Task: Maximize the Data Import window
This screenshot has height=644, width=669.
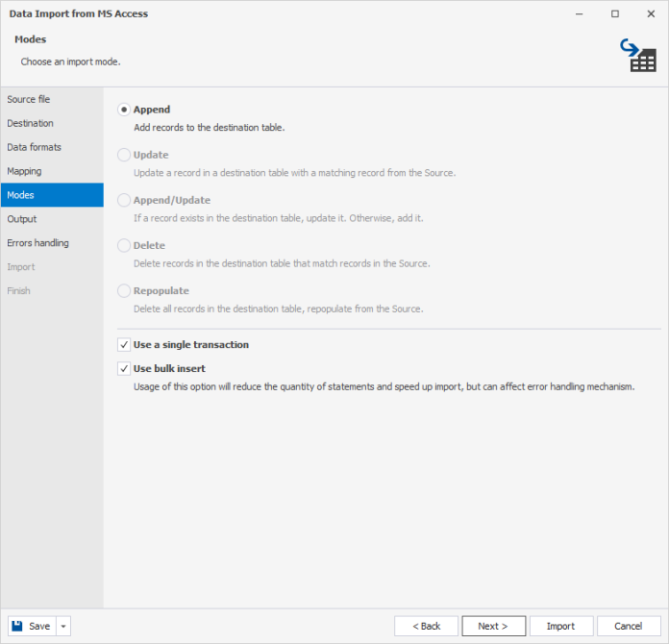Action: tap(615, 13)
